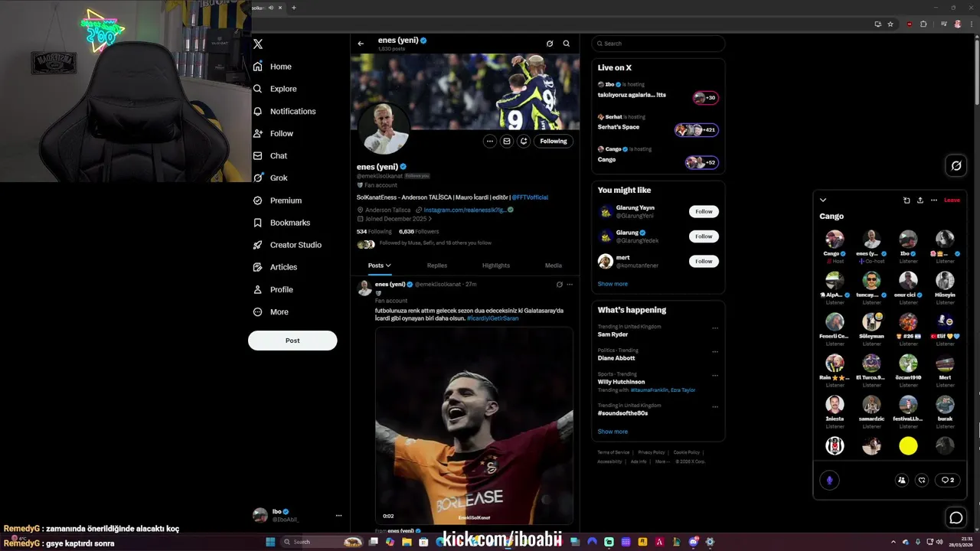Open the Posts tab dropdown
Screen dimensions: 980x551
pyautogui.click(x=379, y=266)
